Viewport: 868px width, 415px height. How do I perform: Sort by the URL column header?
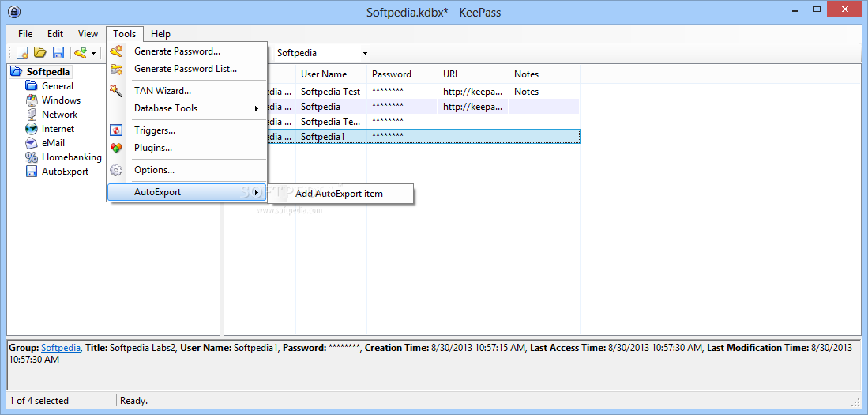click(473, 74)
